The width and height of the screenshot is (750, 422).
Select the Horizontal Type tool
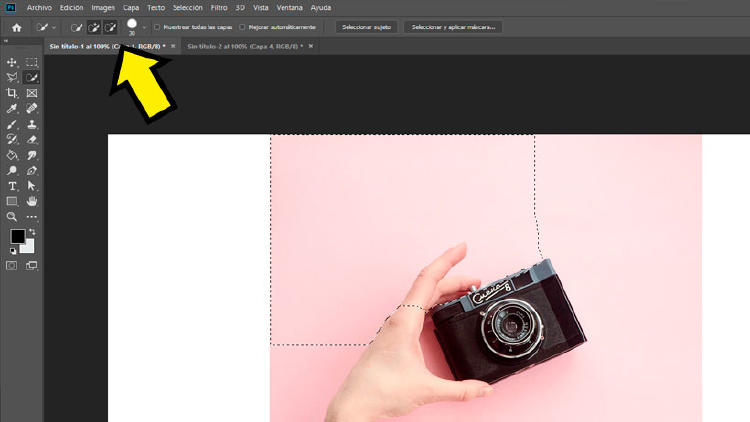click(12, 186)
